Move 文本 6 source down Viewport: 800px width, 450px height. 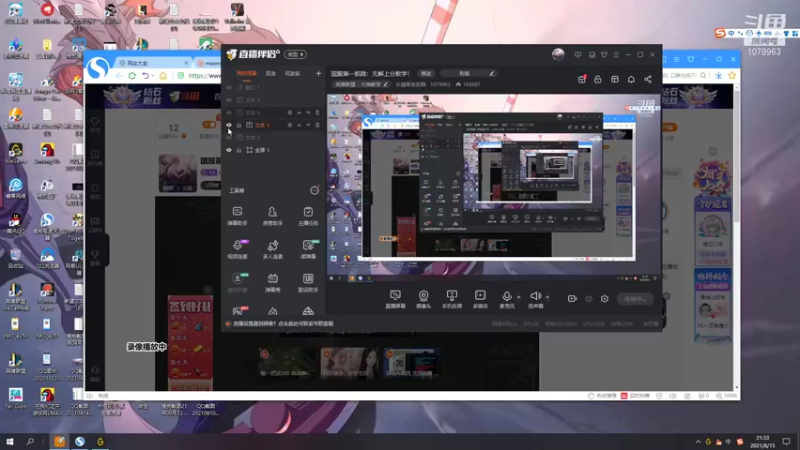(x=308, y=112)
